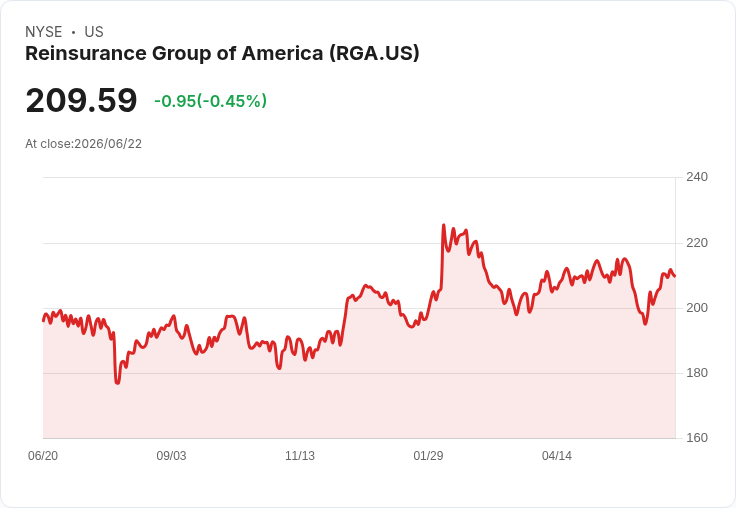The height and width of the screenshot is (508, 736).
Task: Click the rightmost end of the price line
Action: tap(675, 276)
